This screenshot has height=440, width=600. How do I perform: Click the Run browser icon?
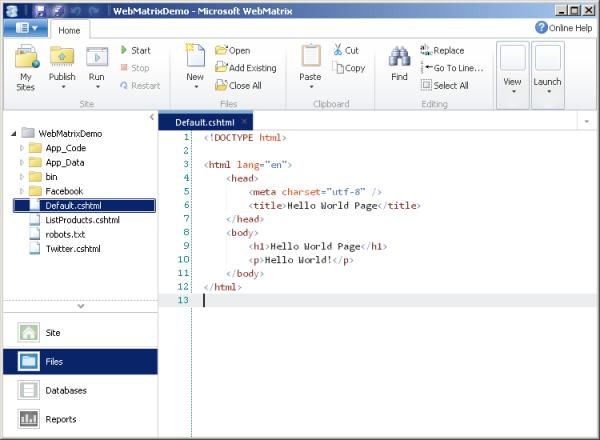click(x=97, y=57)
